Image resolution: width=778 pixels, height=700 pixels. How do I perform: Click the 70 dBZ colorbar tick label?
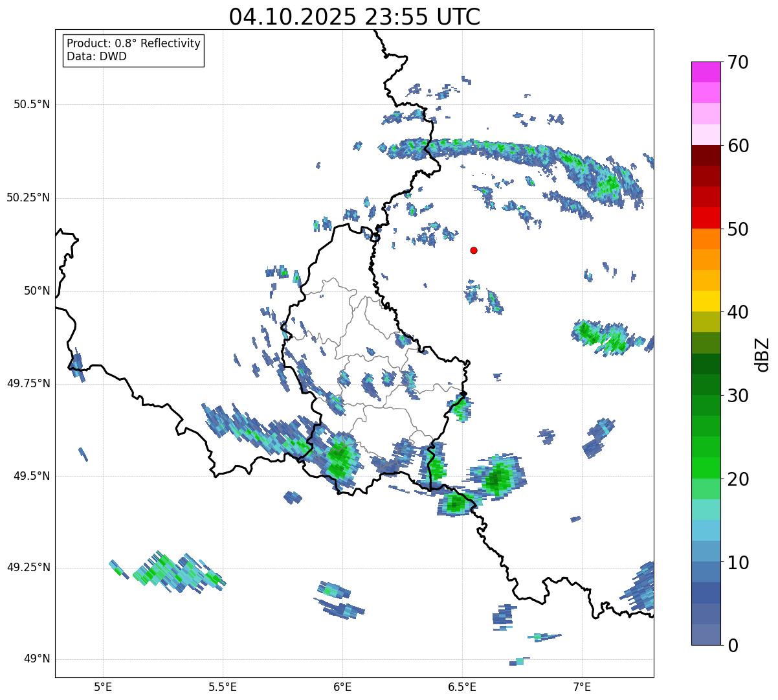coord(738,62)
